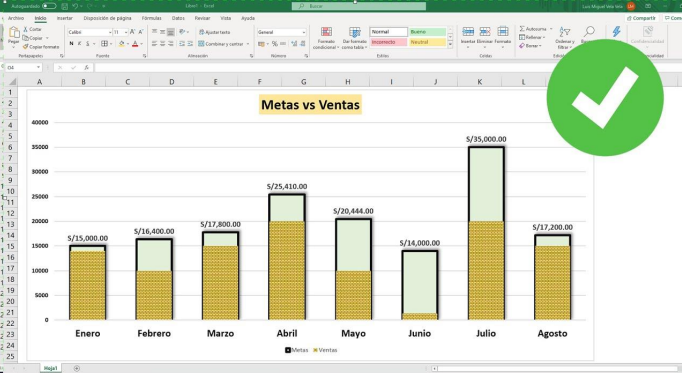Open Ordenar y filtrar icon
This screenshot has height=375, width=682.
point(565,37)
